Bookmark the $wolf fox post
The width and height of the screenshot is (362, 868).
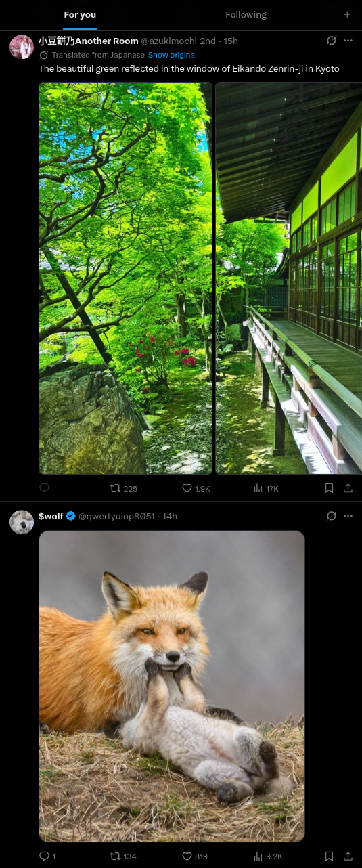(x=329, y=856)
